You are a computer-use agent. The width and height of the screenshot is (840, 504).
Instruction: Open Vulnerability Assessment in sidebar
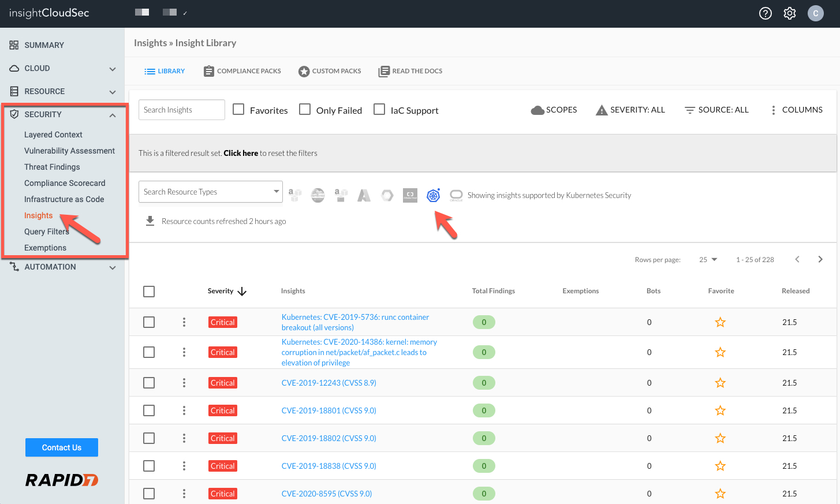(69, 151)
